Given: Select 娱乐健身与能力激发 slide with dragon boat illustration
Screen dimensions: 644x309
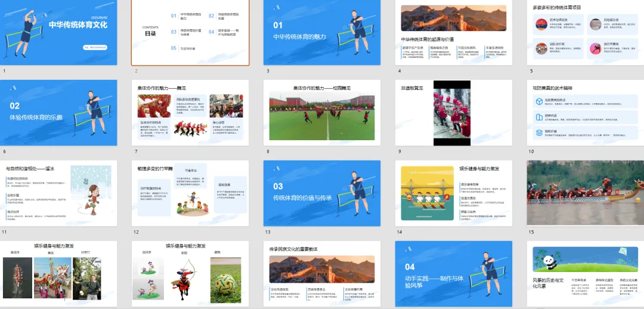Looking at the screenshot, I should [x=454, y=193].
